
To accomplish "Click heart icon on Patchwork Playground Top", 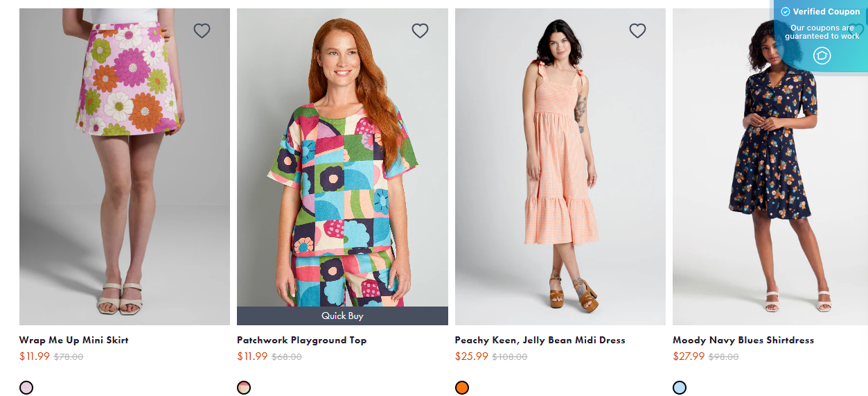I will [x=420, y=31].
